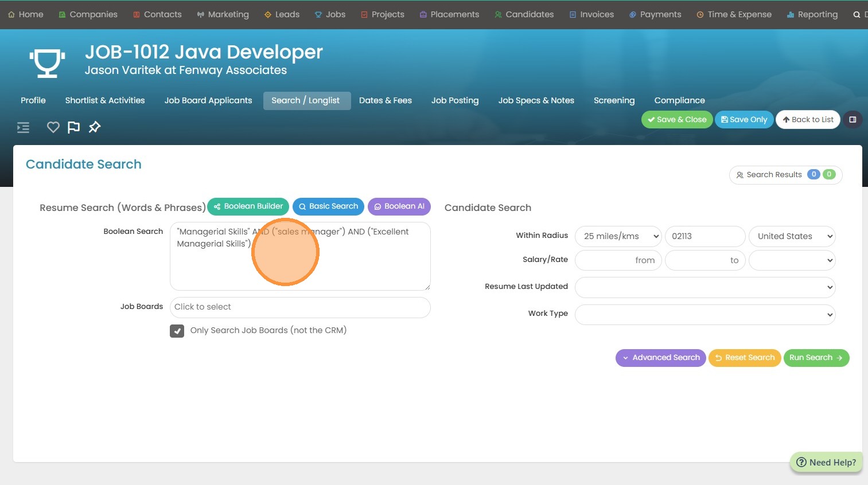Viewport: 868px width, 485px height.
Task: Open the Resume Last Updated dropdown
Action: 704,287
